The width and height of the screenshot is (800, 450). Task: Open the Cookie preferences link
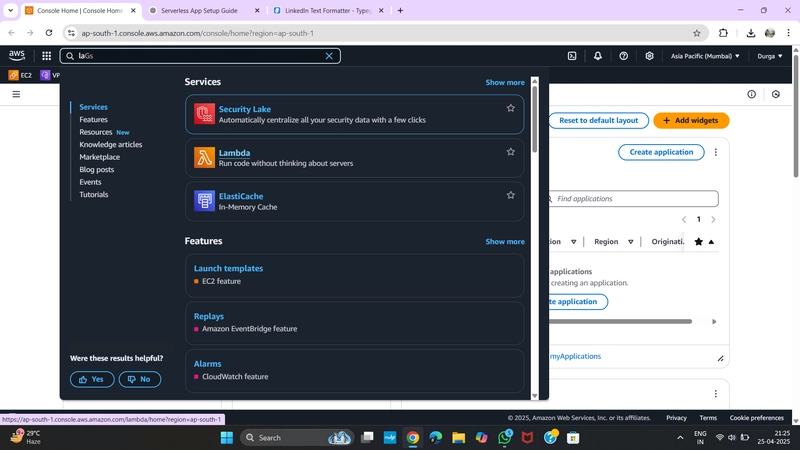click(x=756, y=418)
